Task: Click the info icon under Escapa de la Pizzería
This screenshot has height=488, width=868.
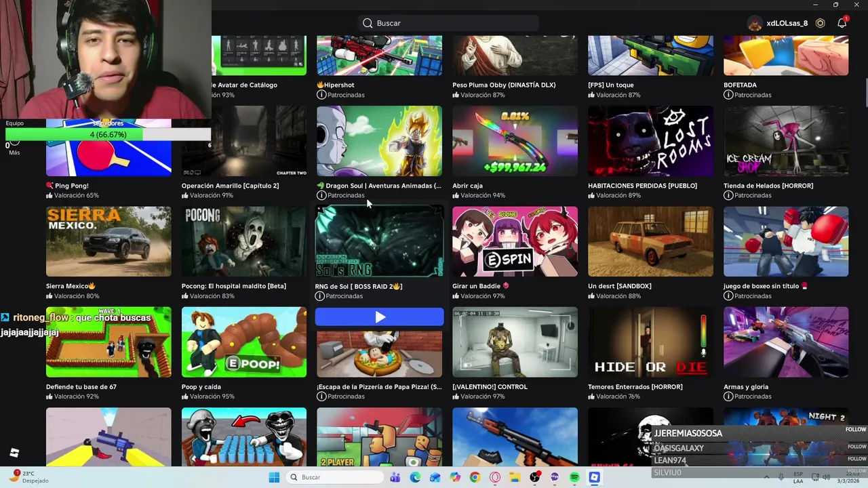Action: click(x=321, y=396)
